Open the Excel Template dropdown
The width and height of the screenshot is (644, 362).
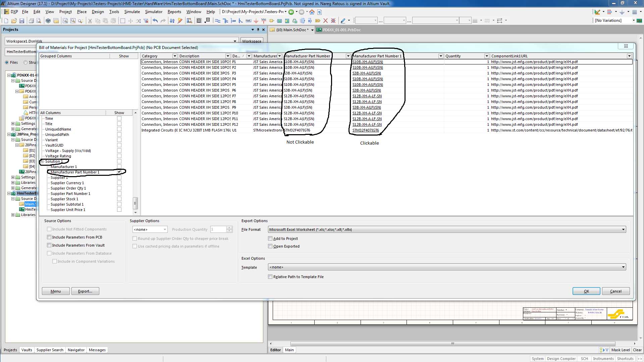tap(623, 267)
